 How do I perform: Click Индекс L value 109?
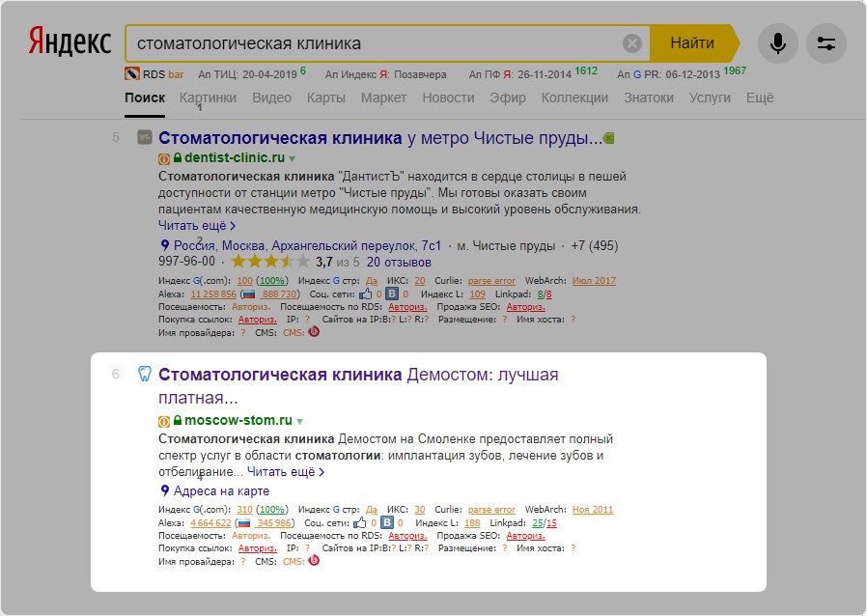tap(477, 294)
